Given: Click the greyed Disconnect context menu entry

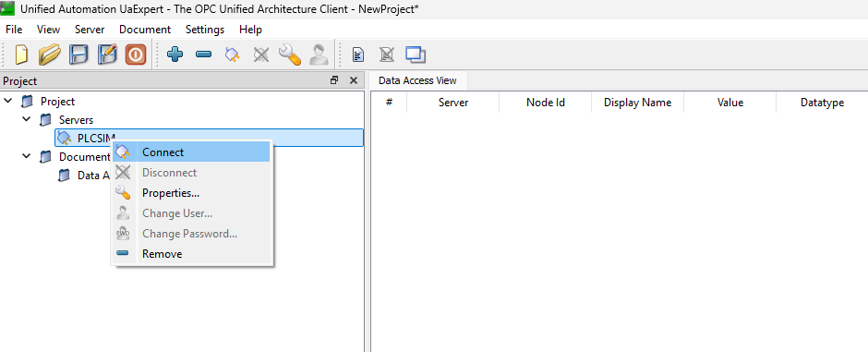Looking at the screenshot, I should pyautogui.click(x=191, y=172).
